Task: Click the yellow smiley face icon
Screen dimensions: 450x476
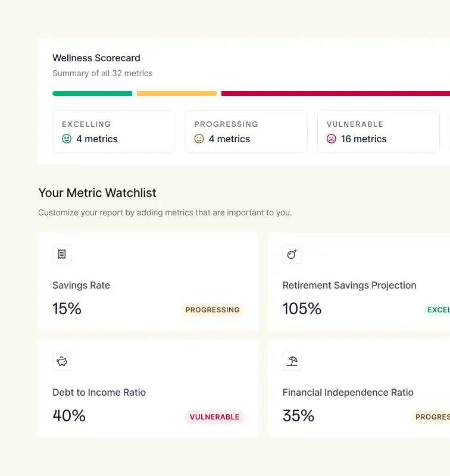Action: [199, 139]
